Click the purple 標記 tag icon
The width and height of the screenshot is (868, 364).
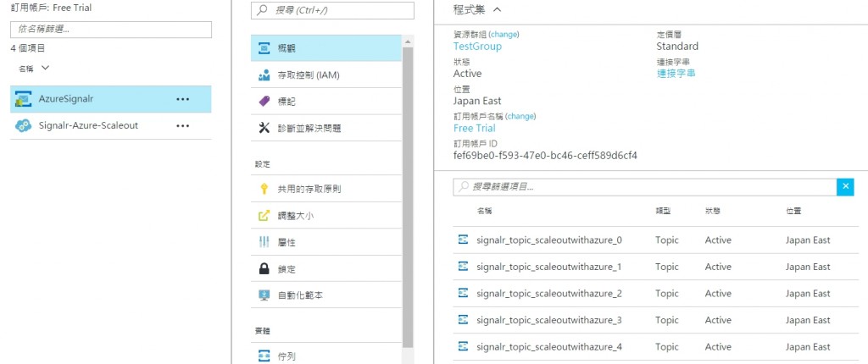point(264,102)
